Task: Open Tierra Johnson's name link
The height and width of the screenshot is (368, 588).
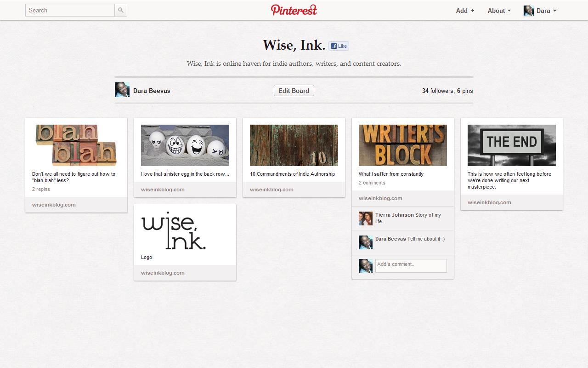Action: click(x=394, y=215)
